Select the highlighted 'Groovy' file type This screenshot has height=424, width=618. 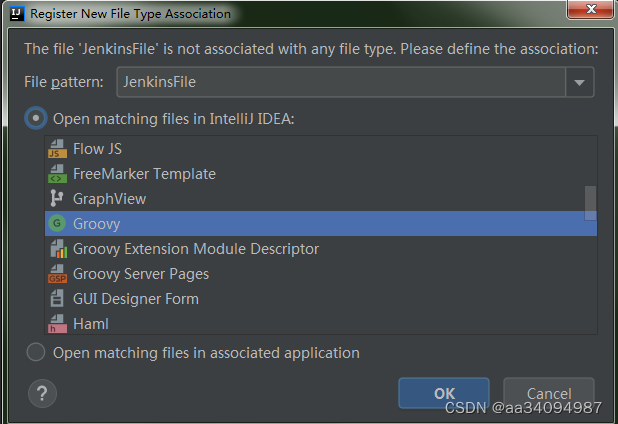point(321,223)
